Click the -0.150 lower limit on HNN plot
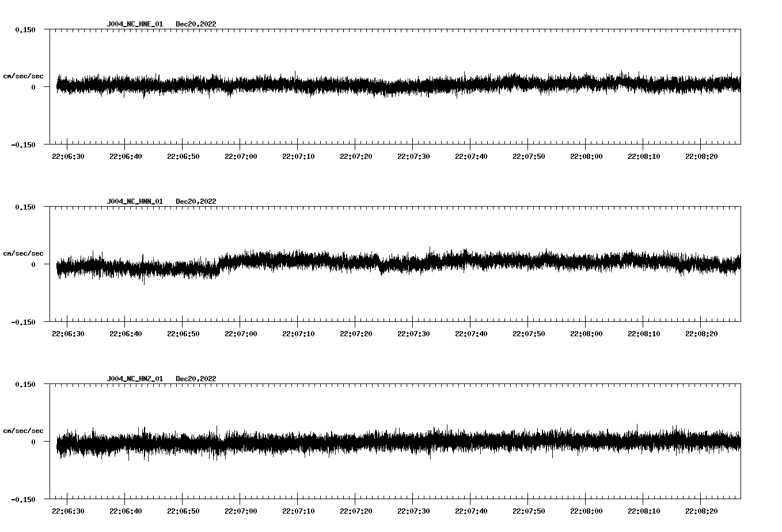The image size is (782, 532). coord(23,322)
